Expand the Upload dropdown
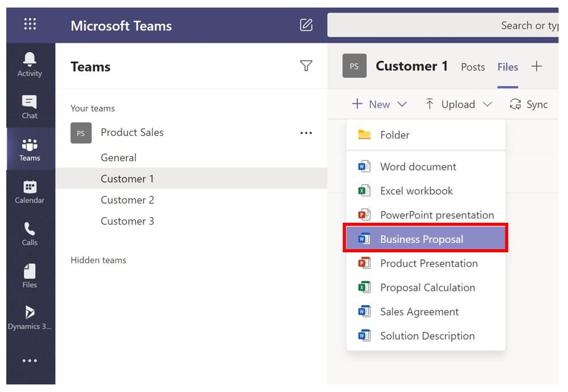Image resolution: width=568 pixels, height=392 pixels. (x=459, y=104)
